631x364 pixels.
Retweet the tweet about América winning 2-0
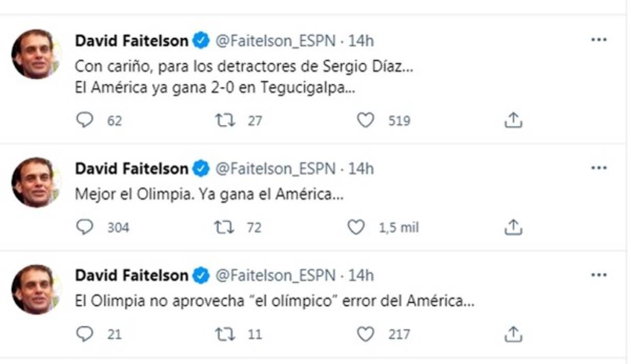(225, 121)
